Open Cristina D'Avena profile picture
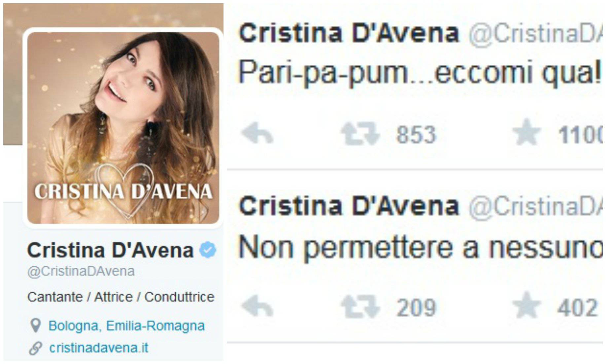 click(x=123, y=128)
